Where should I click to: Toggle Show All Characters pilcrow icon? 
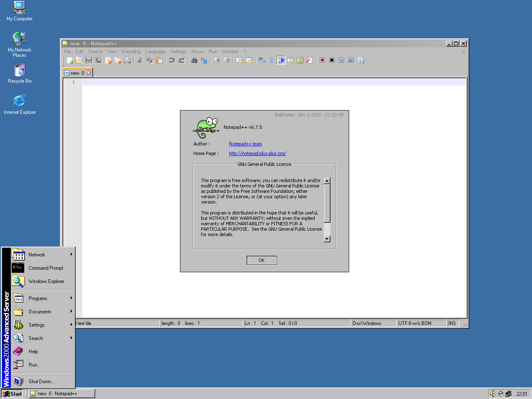(x=271, y=60)
